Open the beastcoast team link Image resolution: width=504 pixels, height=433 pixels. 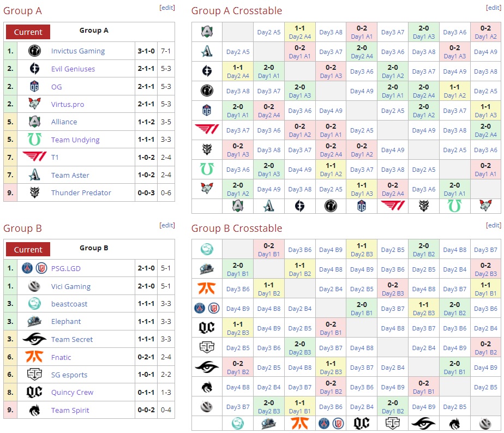(69, 304)
